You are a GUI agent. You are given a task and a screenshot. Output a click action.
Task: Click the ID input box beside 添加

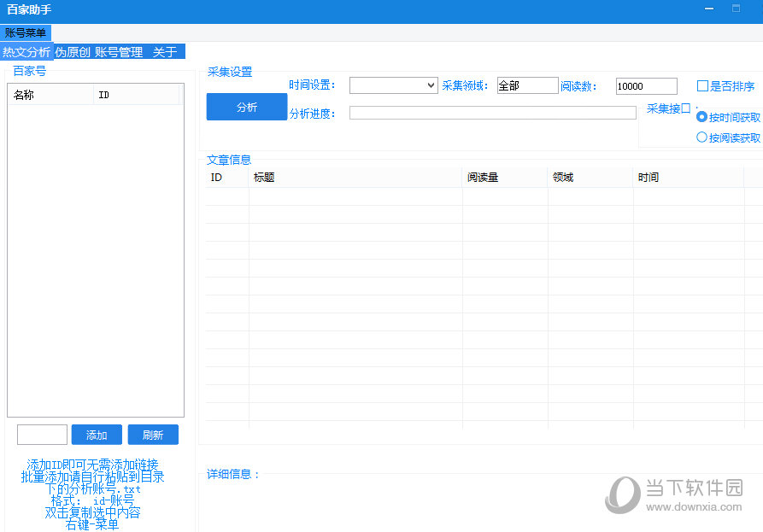click(x=42, y=435)
